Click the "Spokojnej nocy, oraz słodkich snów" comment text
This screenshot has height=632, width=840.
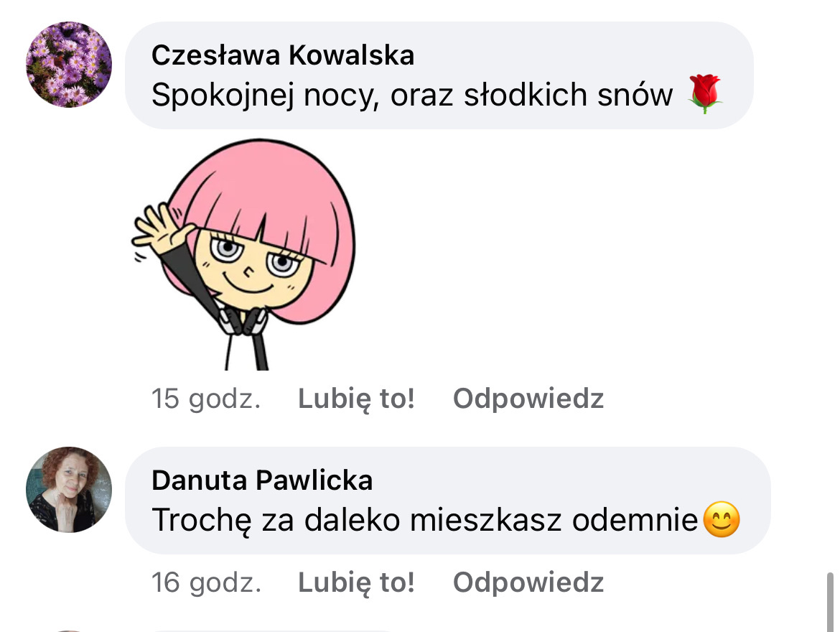pyautogui.click(x=412, y=96)
